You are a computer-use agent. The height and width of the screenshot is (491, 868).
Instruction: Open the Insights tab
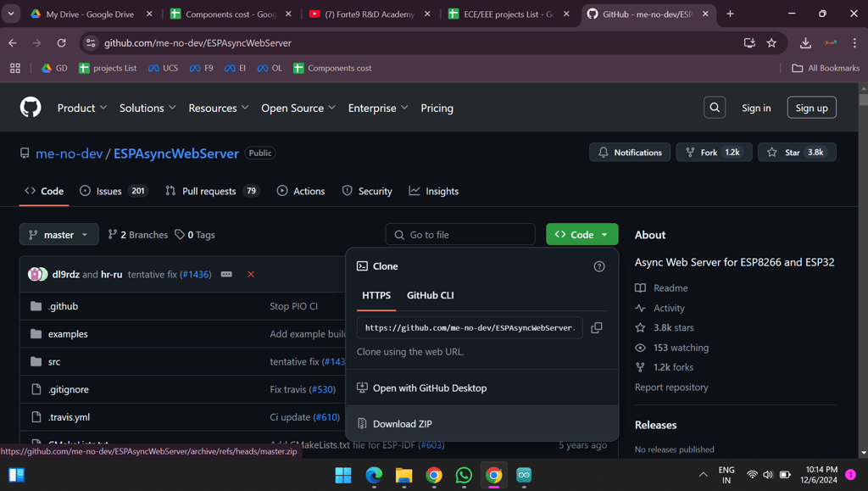click(x=433, y=191)
